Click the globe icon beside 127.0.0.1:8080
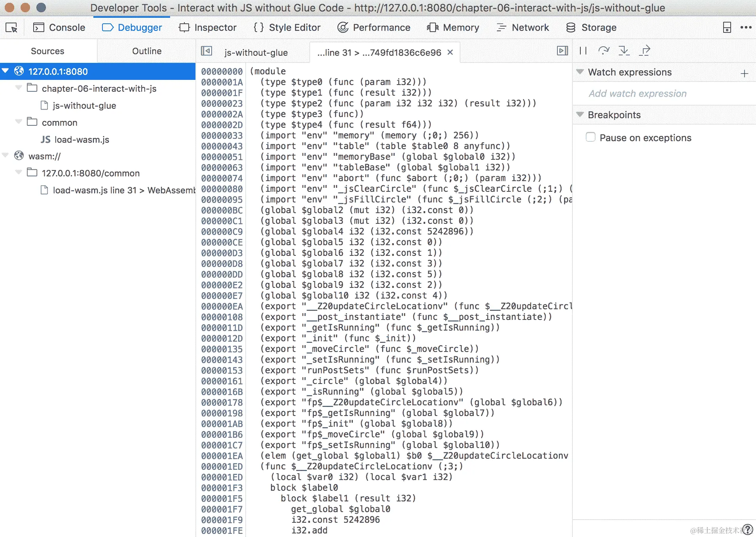 [19, 71]
